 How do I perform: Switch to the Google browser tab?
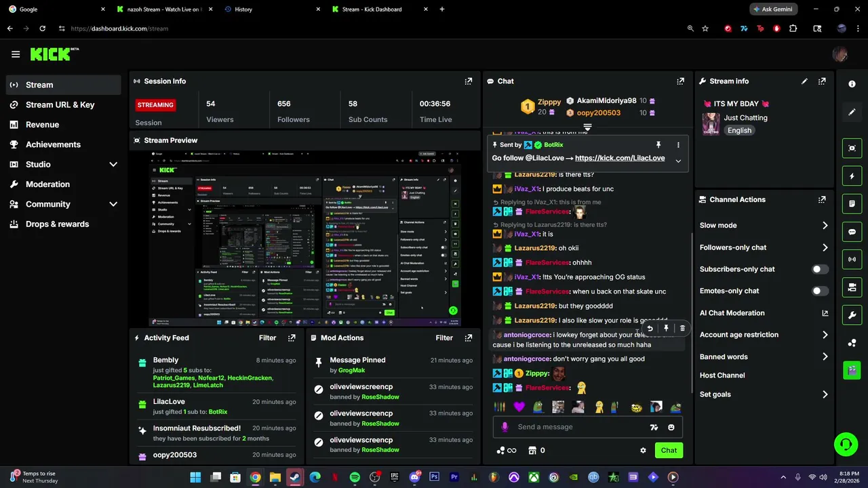coord(57,9)
